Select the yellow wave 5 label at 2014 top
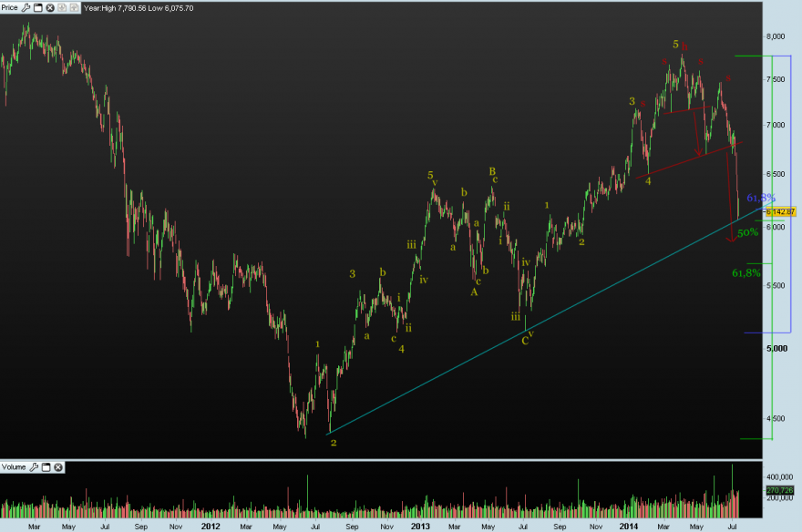This screenshot has height=532, width=802. [675, 45]
